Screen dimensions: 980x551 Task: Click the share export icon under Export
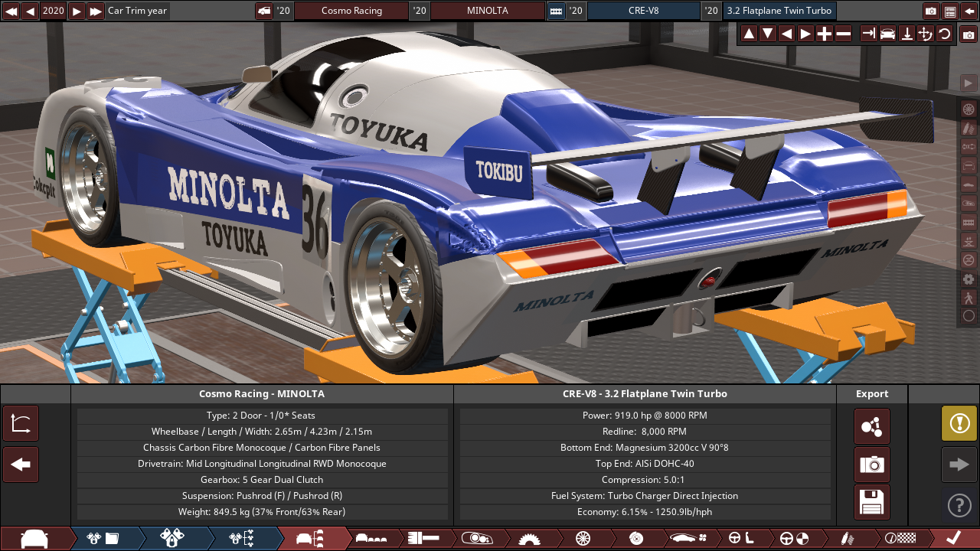click(872, 426)
